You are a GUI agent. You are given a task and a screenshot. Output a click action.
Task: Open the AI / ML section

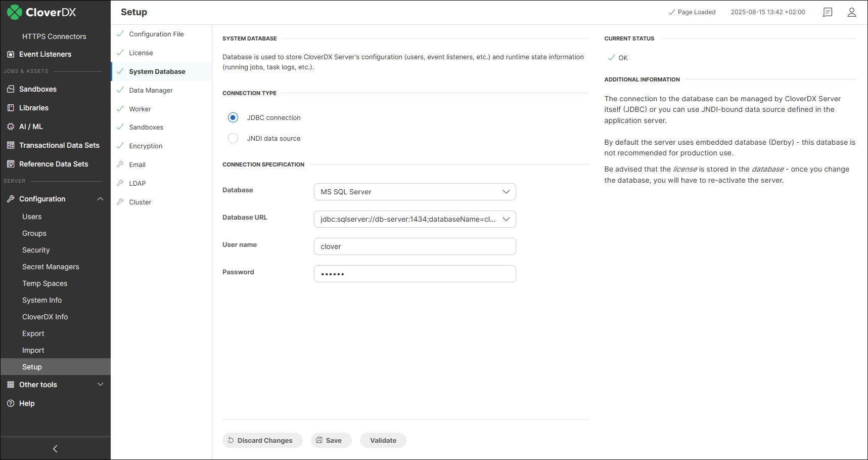[31, 126]
